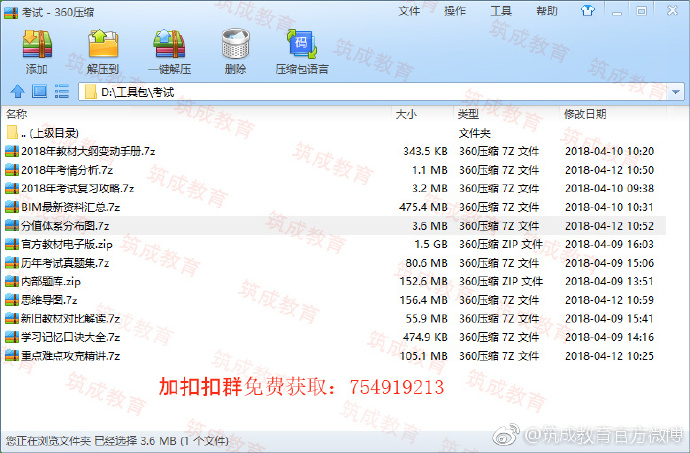The image size is (690, 453).
Task: Click archive icon of 官方教材电子版.zip
Action: (x=12, y=244)
